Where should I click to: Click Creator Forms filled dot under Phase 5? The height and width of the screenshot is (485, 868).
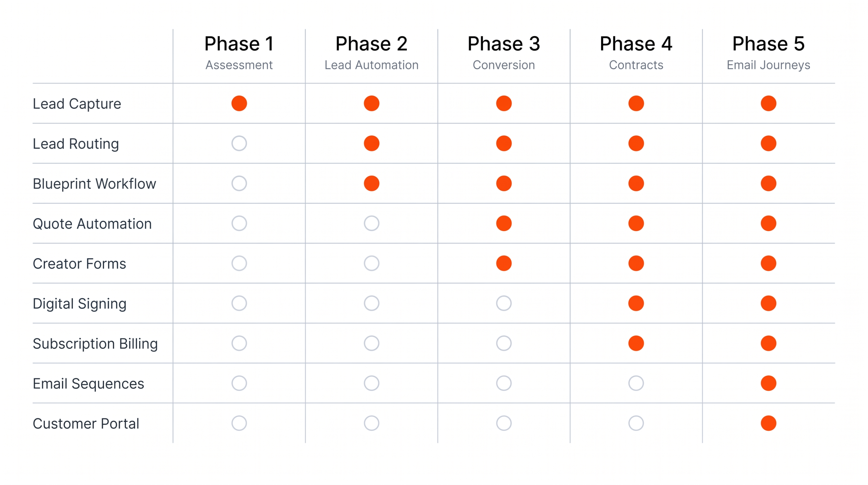pos(768,263)
